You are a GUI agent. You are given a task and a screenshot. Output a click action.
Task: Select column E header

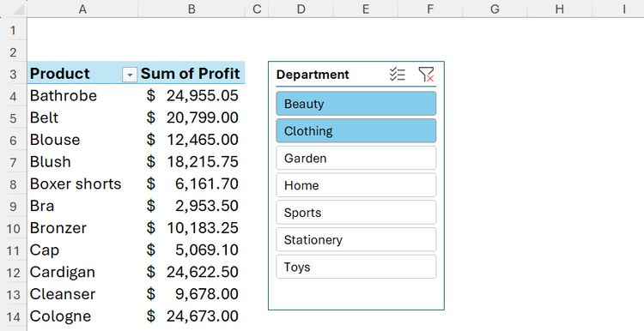366,9
